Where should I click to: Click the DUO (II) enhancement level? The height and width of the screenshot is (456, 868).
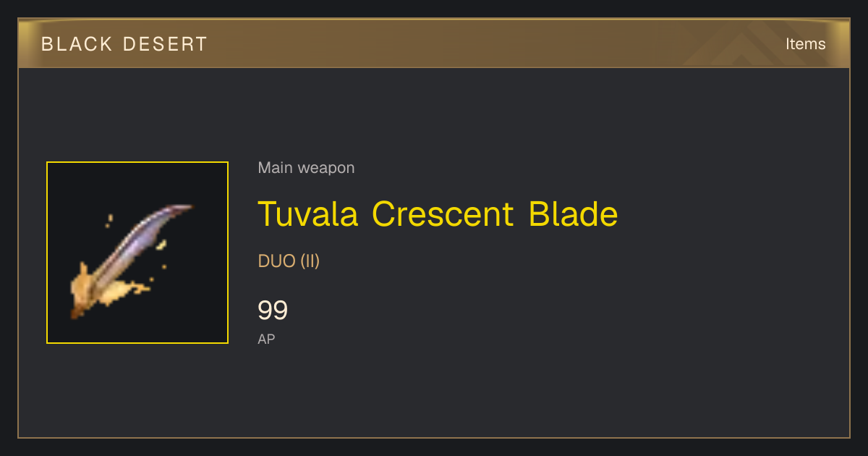tap(289, 261)
